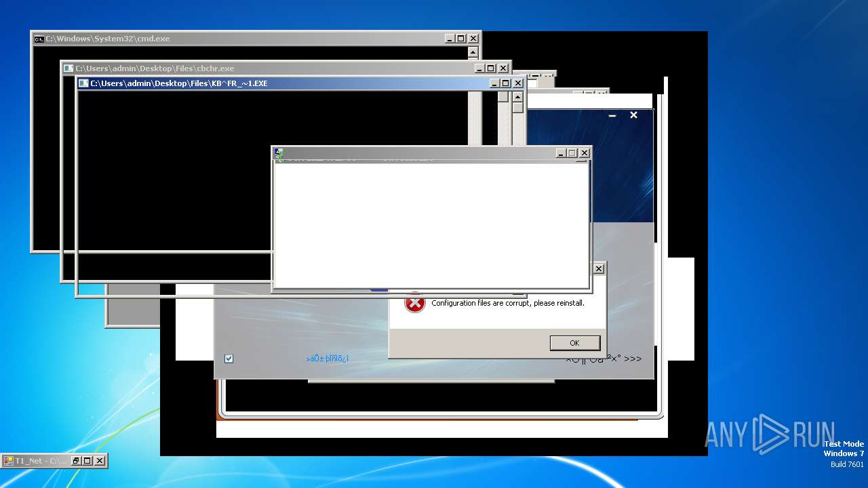
Task: Maximize the KB^FR_~1.EXE console window
Action: pyautogui.click(x=506, y=83)
